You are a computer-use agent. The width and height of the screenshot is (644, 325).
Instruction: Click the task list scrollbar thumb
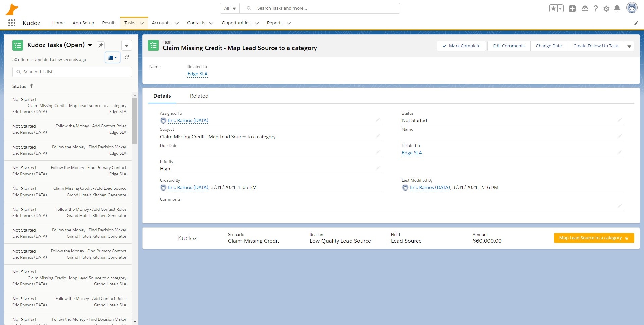(x=135, y=121)
